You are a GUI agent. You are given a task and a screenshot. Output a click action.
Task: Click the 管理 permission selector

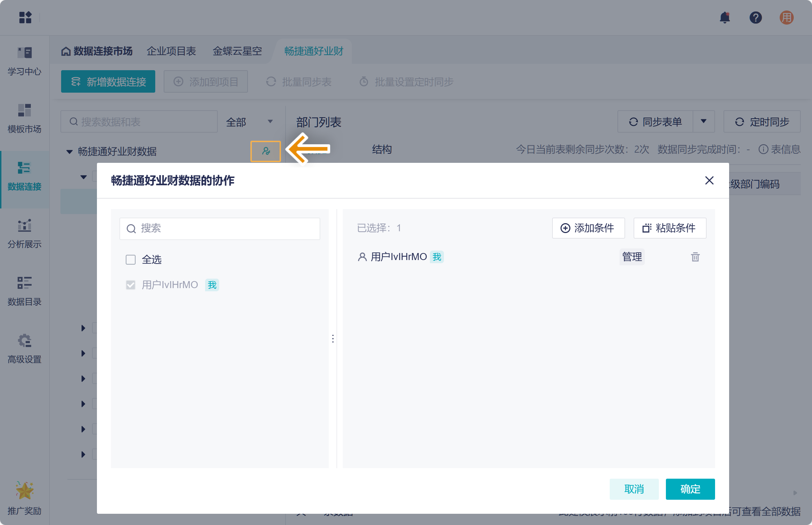[x=632, y=257]
